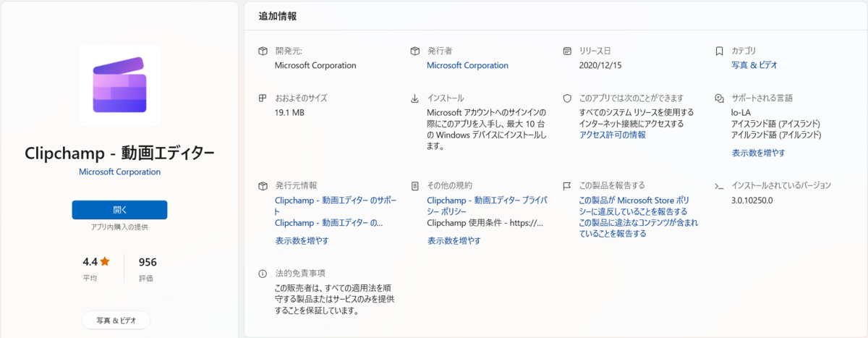Click the カテゴリ bookmark icon
868x338 pixels.
coord(719,51)
